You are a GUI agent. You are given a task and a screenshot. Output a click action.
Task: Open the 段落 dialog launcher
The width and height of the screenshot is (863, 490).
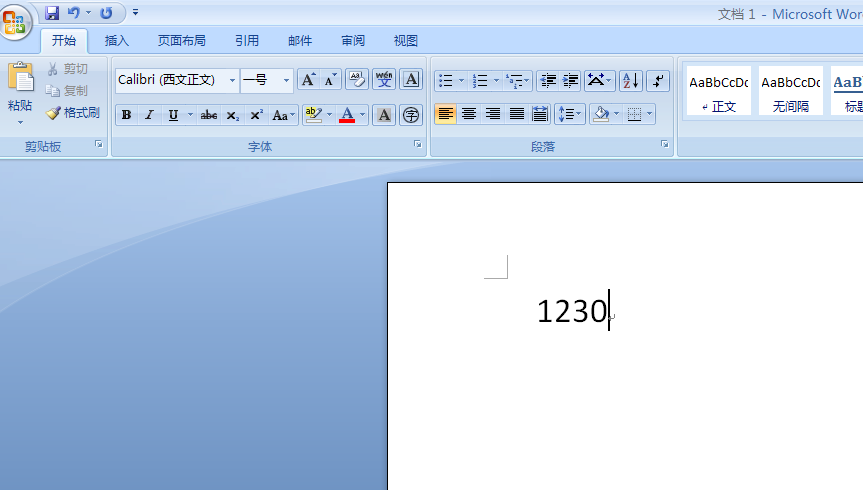[x=665, y=144]
